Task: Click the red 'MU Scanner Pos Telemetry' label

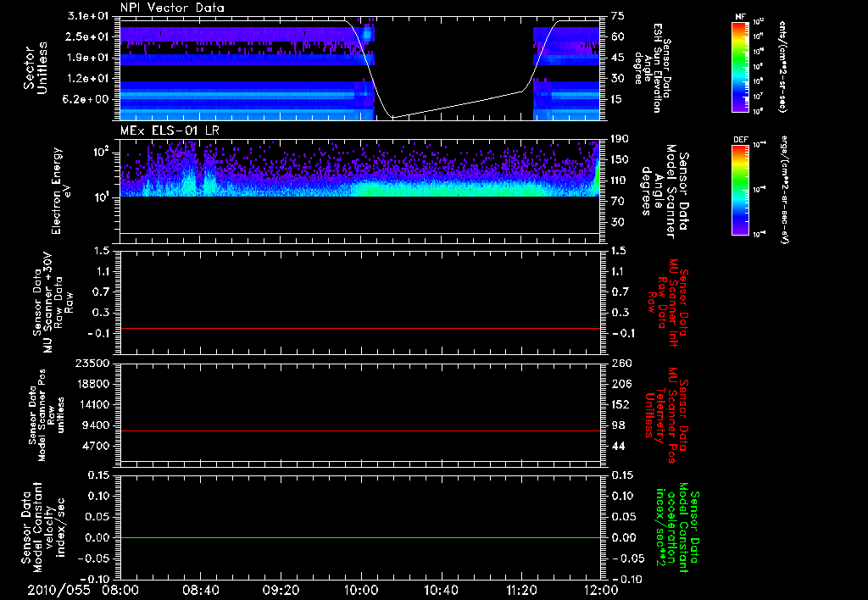Action: click(666, 415)
